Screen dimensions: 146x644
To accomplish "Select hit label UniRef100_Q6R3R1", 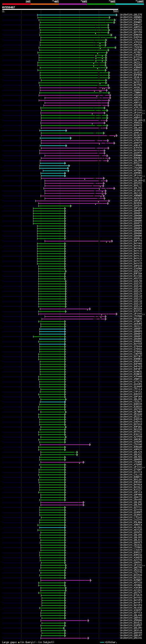I will pyautogui.click(x=131, y=201).
